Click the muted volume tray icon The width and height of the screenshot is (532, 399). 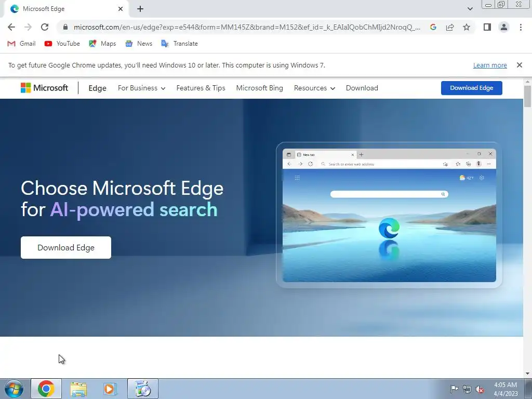[x=480, y=389]
